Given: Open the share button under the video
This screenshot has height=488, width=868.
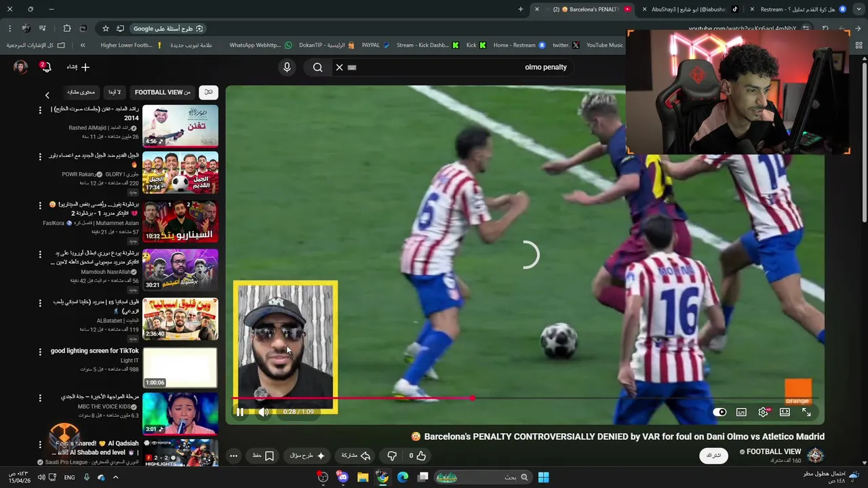Looking at the screenshot, I should click(x=356, y=456).
